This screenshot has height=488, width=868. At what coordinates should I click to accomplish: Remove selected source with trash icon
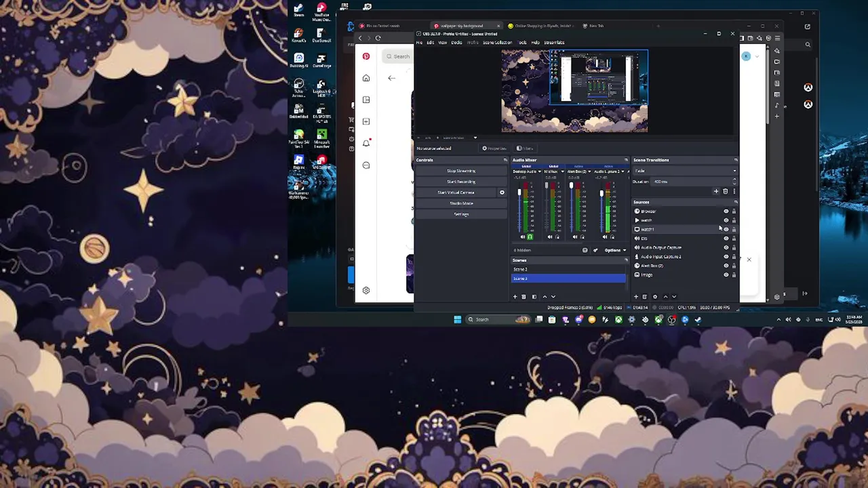pyautogui.click(x=644, y=297)
